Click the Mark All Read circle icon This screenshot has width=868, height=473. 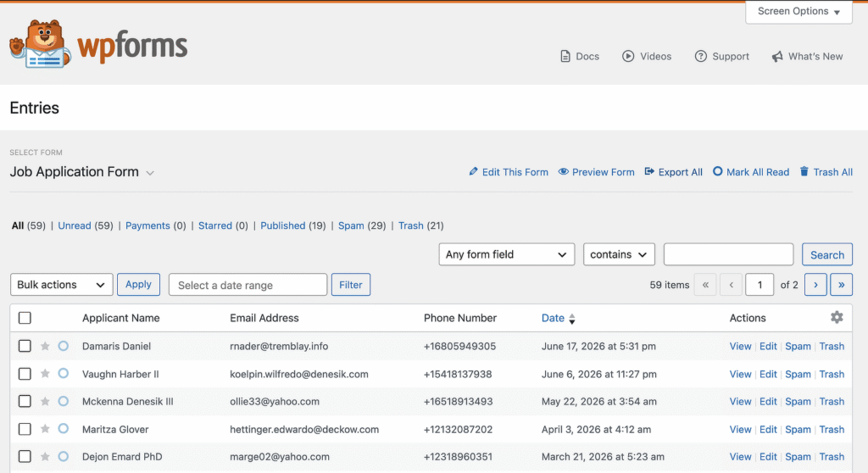coord(717,172)
